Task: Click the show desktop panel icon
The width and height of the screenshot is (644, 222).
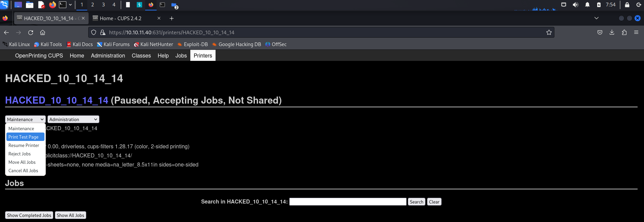Action: coord(18,5)
